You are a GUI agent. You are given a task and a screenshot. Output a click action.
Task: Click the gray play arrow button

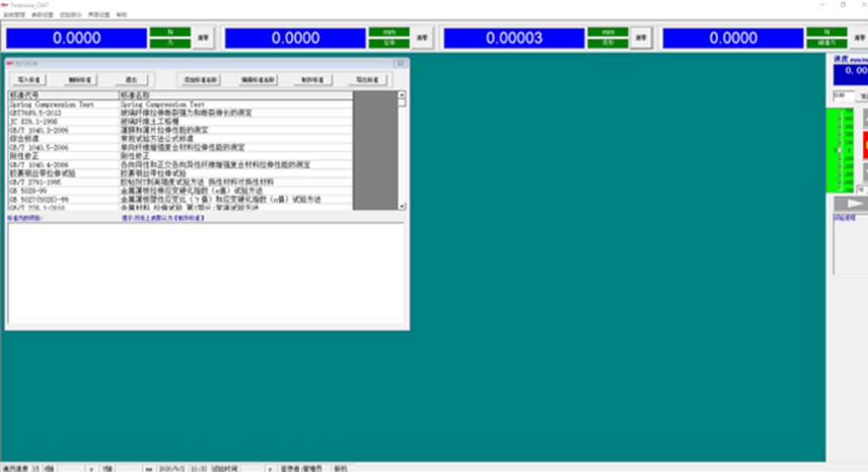pos(850,203)
